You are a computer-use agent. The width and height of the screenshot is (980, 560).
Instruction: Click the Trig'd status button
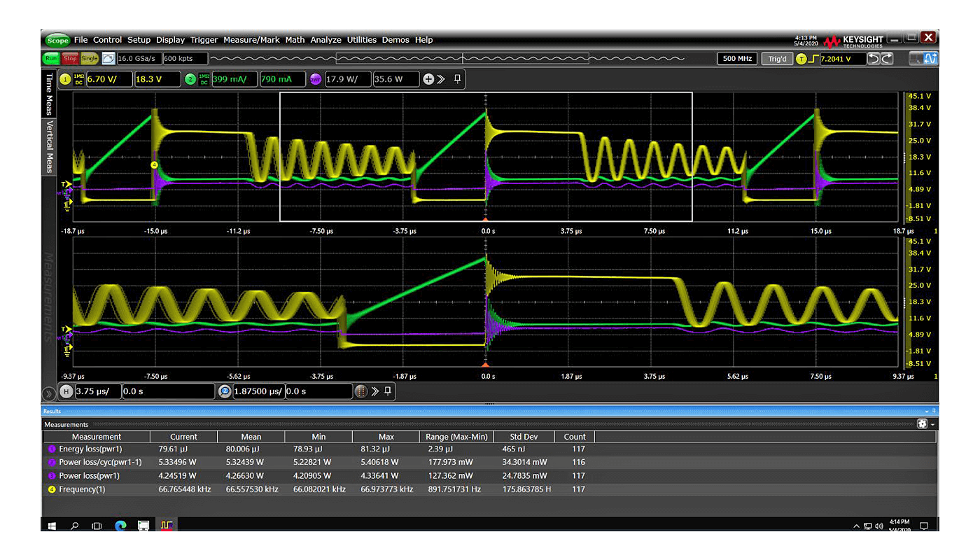(777, 59)
